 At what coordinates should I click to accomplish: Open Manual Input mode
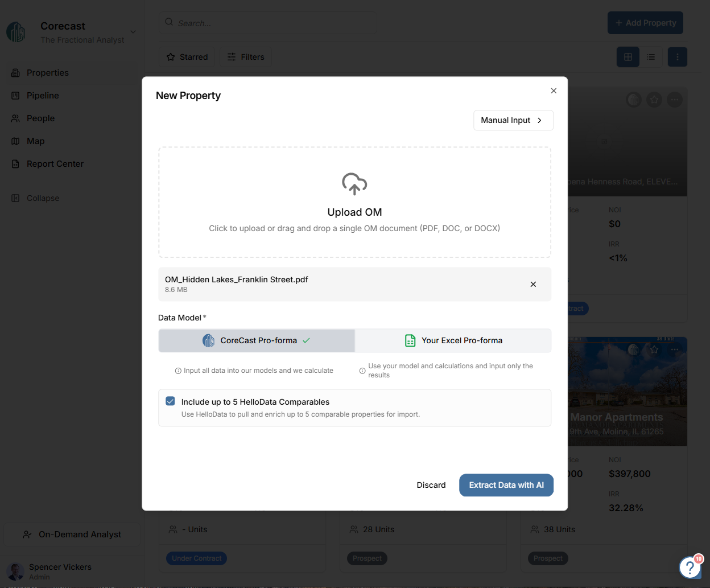[513, 120]
